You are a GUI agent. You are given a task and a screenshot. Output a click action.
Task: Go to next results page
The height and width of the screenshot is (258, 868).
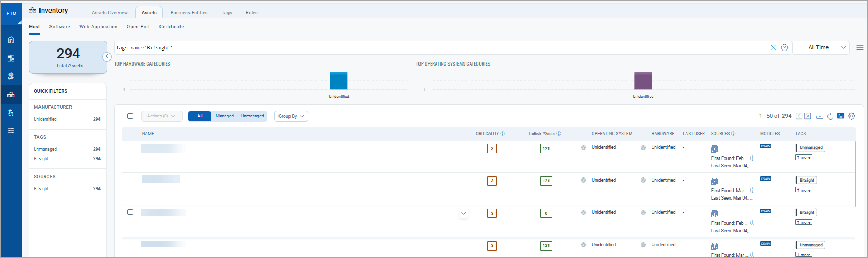807,116
